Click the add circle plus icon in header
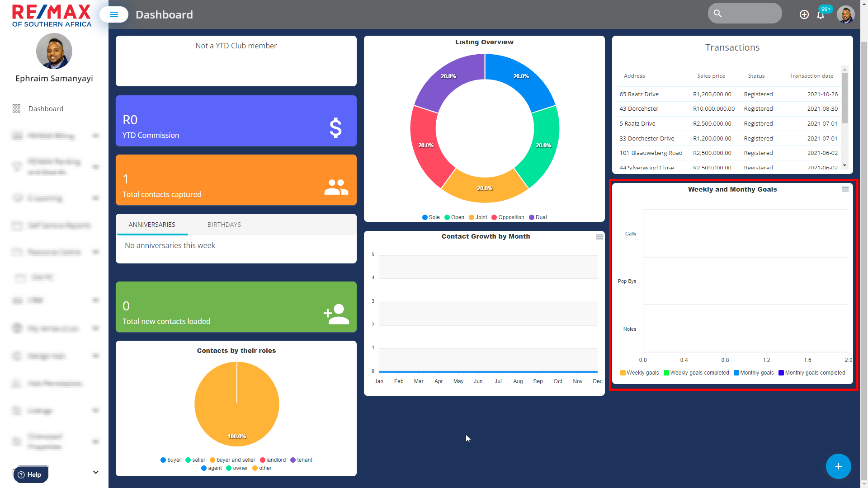868x488 pixels. click(804, 15)
